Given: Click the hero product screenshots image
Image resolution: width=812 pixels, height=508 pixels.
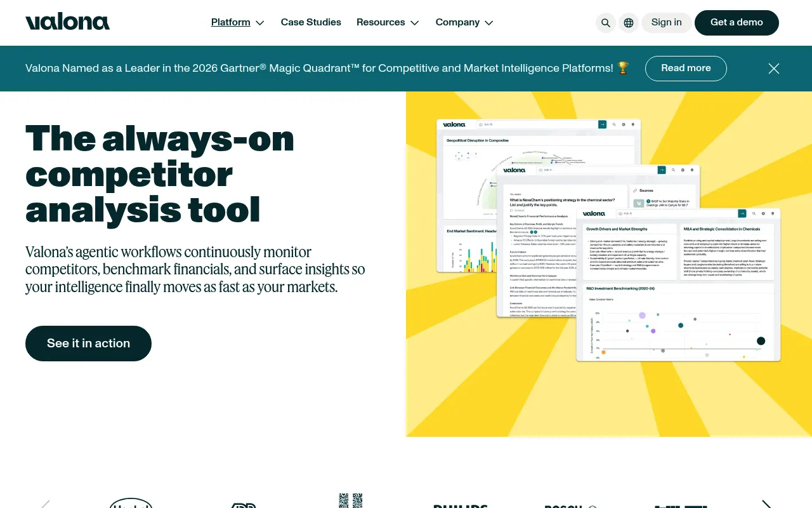Looking at the screenshot, I should (609, 264).
